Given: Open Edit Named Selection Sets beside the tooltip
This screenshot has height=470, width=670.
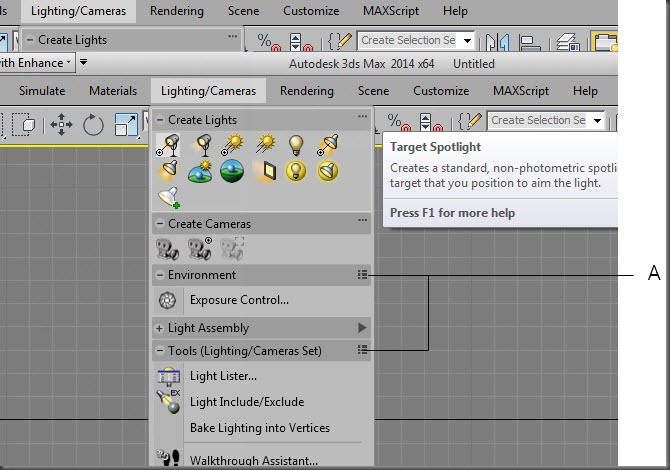Looking at the screenshot, I should tap(469, 121).
